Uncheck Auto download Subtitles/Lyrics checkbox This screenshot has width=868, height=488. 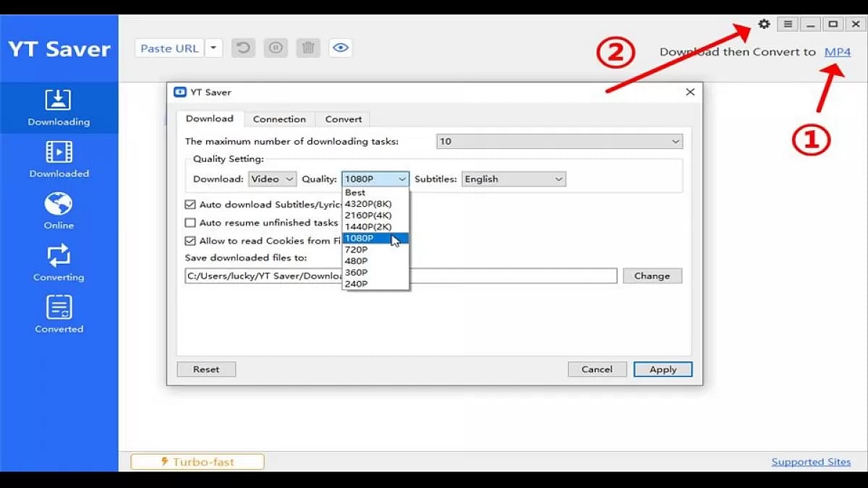click(191, 205)
